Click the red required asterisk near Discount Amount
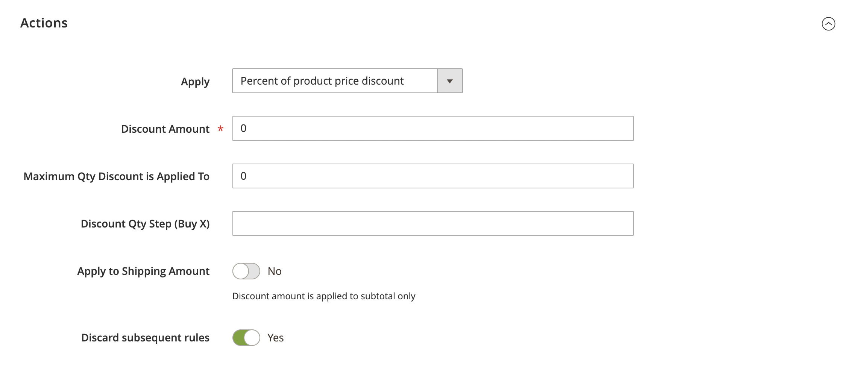This screenshot has width=868, height=367. click(220, 129)
